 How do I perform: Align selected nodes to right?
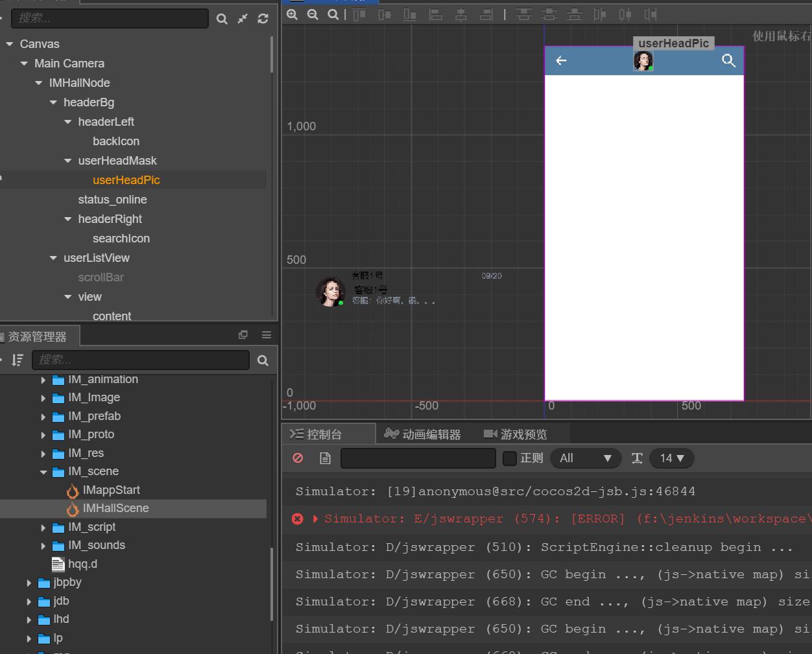coord(486,14)
